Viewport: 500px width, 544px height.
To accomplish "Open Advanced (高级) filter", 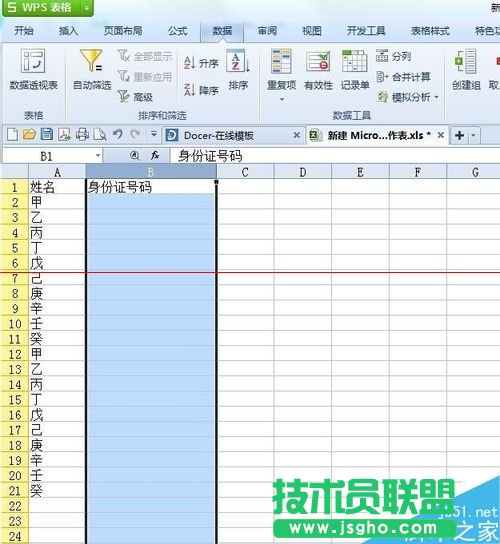I will click(135, 97).
